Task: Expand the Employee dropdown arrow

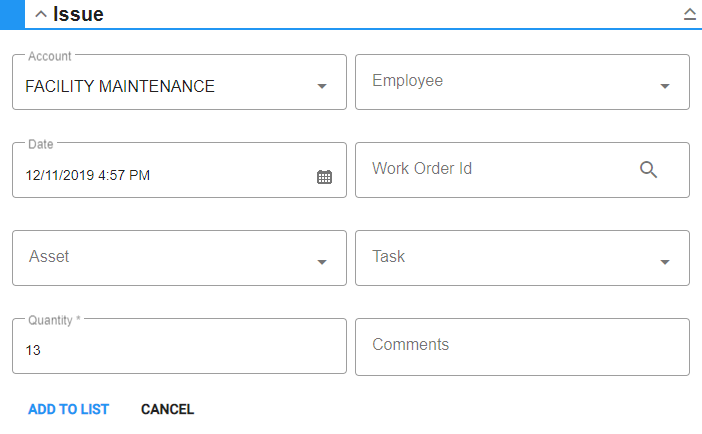Action: (665, 87)
